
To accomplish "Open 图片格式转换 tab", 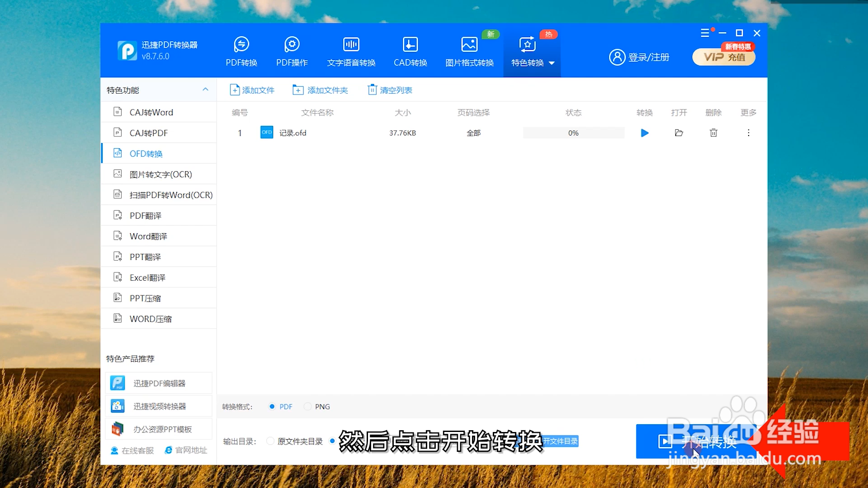I will [x=469, y=52].
